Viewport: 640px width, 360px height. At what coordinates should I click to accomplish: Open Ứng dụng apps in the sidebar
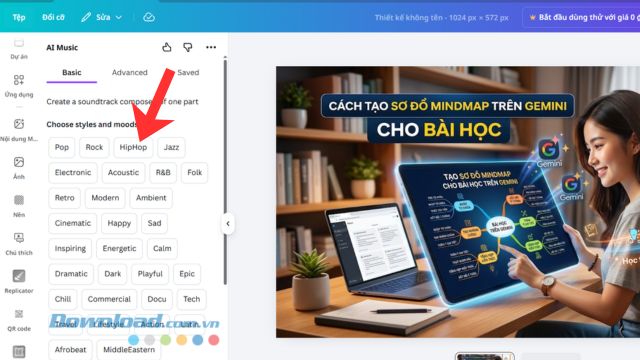[x=19, y=86]
